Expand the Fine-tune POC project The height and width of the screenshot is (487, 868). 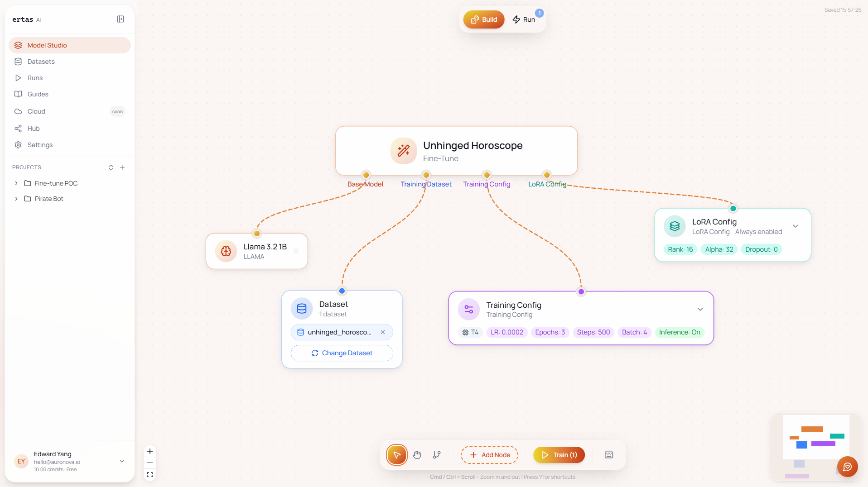[16, 183]
